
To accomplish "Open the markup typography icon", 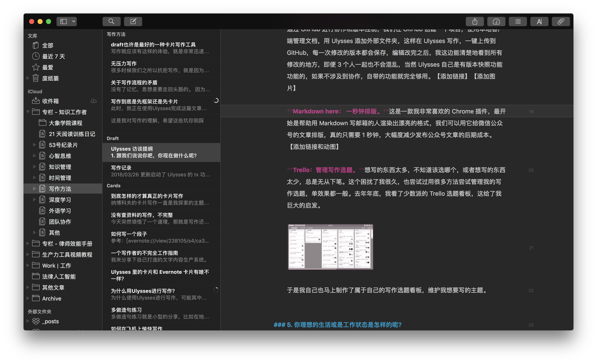I will [539, 22].
